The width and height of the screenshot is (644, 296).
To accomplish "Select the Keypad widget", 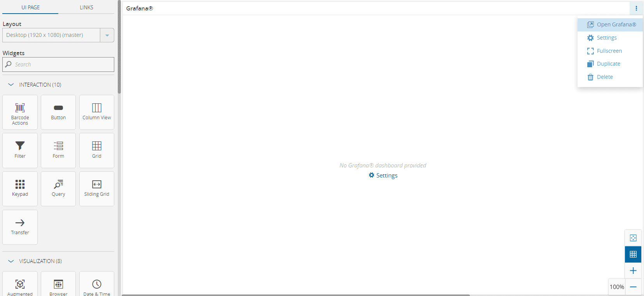I will point(20,189).
